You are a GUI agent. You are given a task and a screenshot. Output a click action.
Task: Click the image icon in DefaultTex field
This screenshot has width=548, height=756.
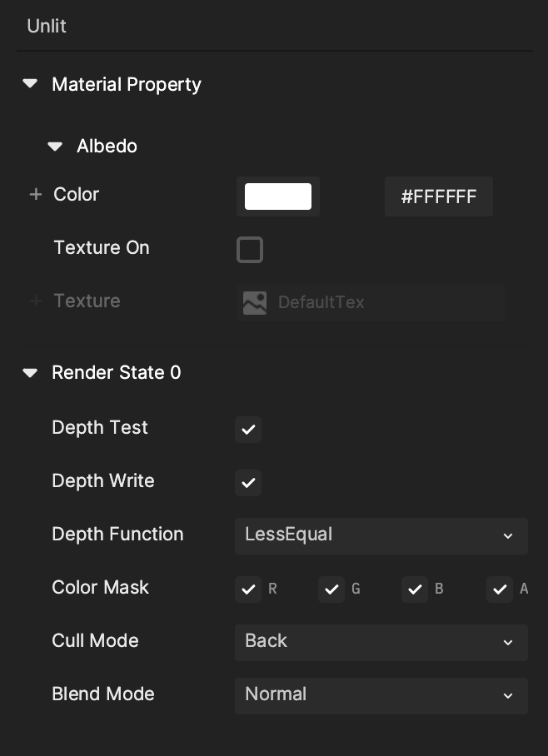(255, 303)
